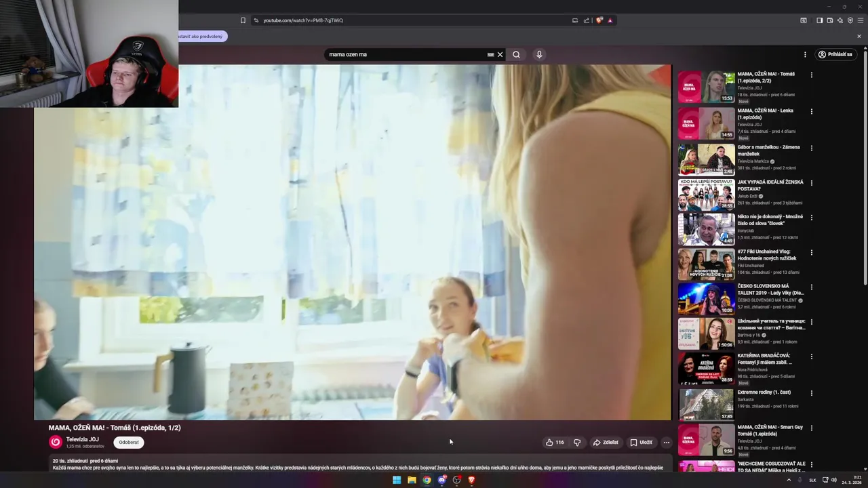Open Gábor s manželkou video thumbnail

[x=707, y=160]
